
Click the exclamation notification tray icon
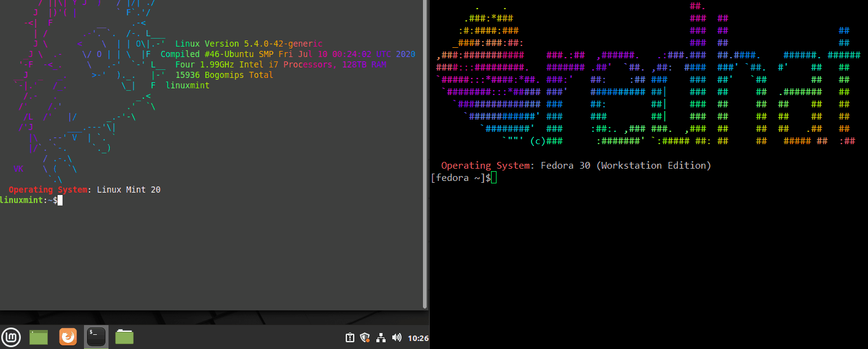coord(349,337)
